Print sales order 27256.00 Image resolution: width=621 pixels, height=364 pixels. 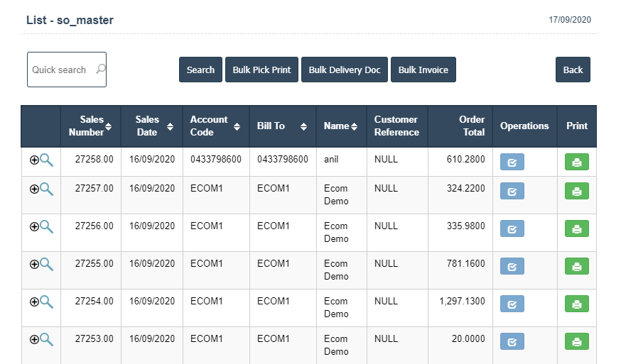pos(576,228)
